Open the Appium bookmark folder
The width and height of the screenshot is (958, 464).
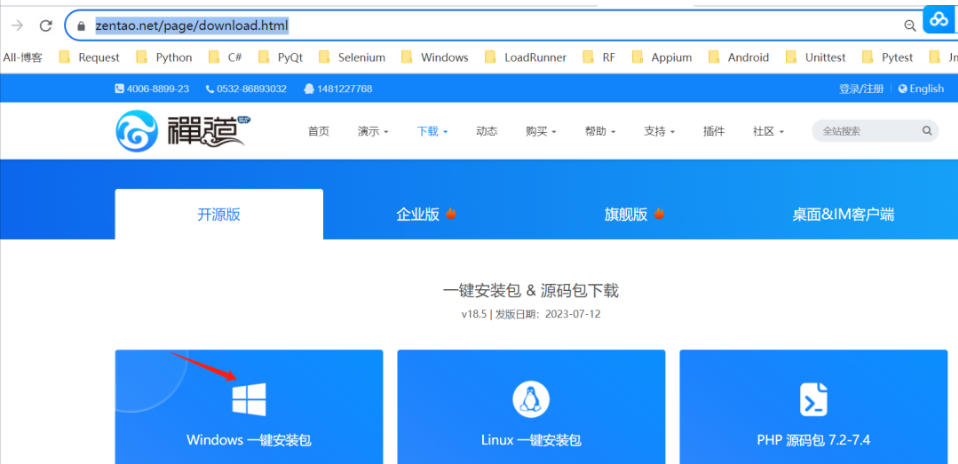(x=662, y=57)
